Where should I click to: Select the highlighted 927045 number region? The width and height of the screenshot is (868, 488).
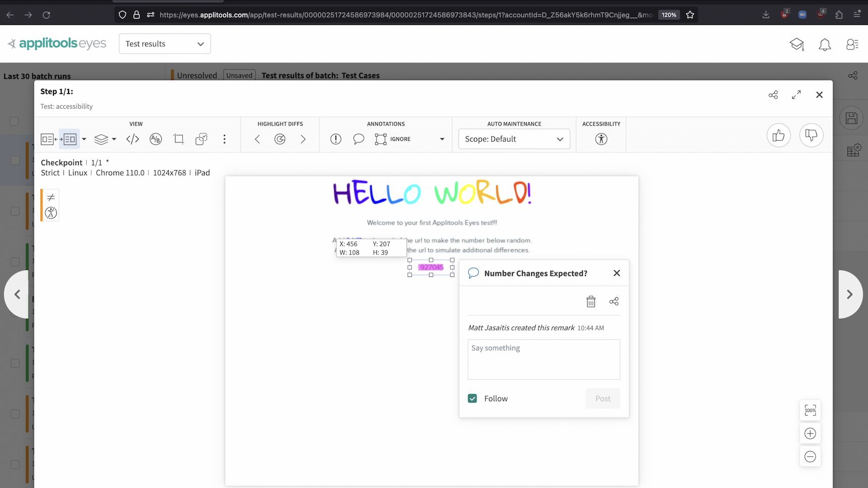click(x=431, y=267)
